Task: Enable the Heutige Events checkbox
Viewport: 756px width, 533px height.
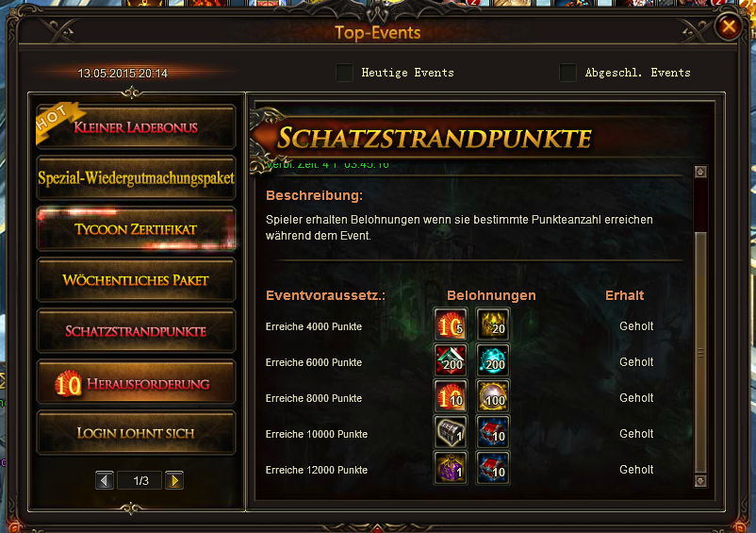Action: [345, 73]
